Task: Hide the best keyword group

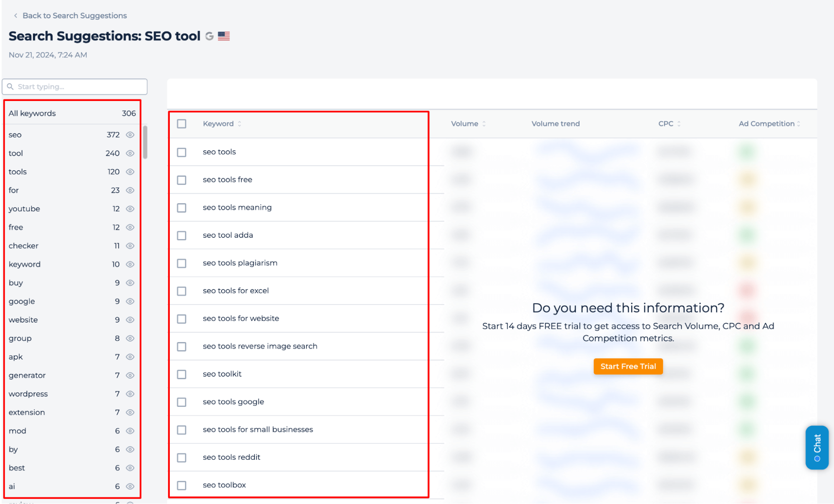Action: (x=130, y=468)
